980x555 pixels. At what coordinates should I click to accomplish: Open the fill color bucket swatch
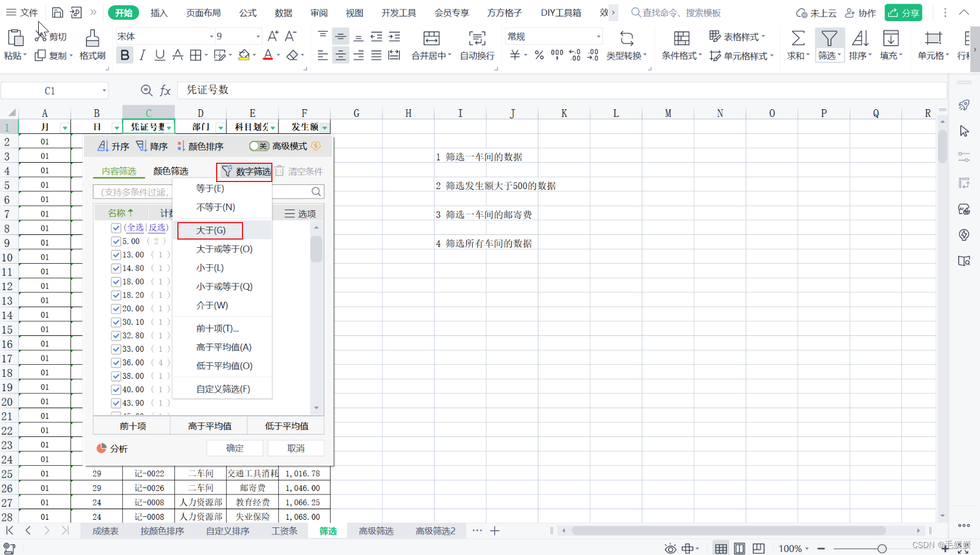pos(244,55)
